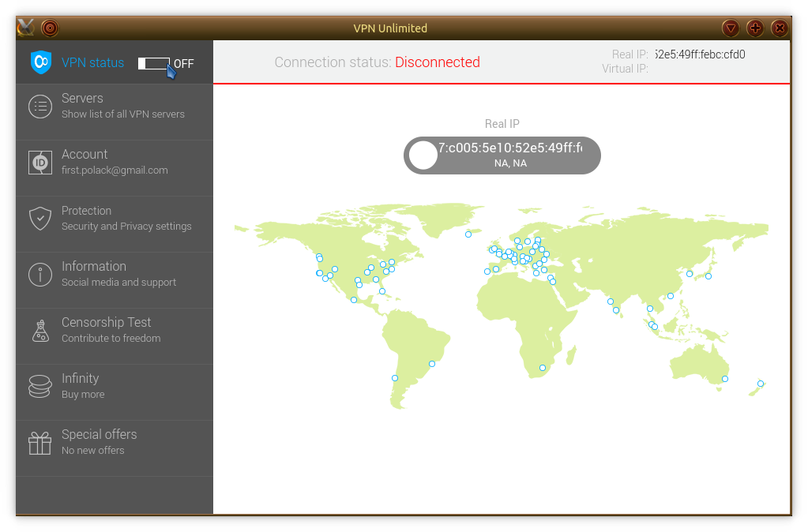Viewport: 808px width, 532px height.
Task: Select the Portugal server dot
Action: [x=487, y=272]
